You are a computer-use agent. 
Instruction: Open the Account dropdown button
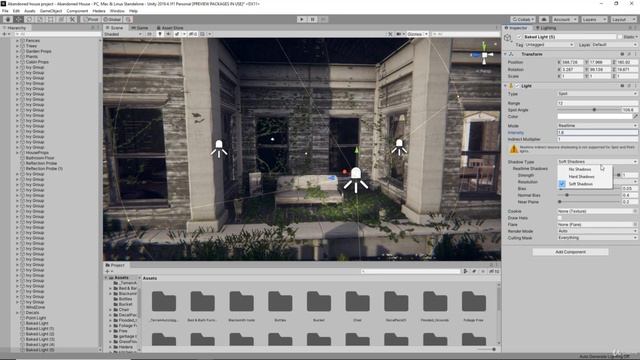point(564,19)
